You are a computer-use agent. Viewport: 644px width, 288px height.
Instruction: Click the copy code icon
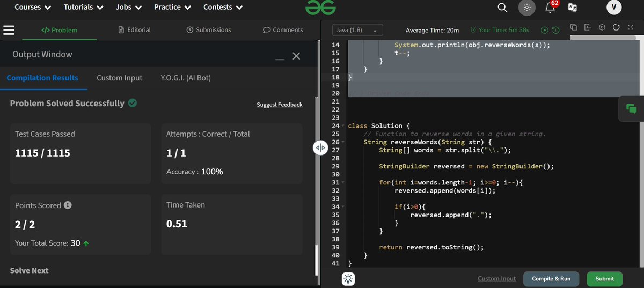point(574,27)
